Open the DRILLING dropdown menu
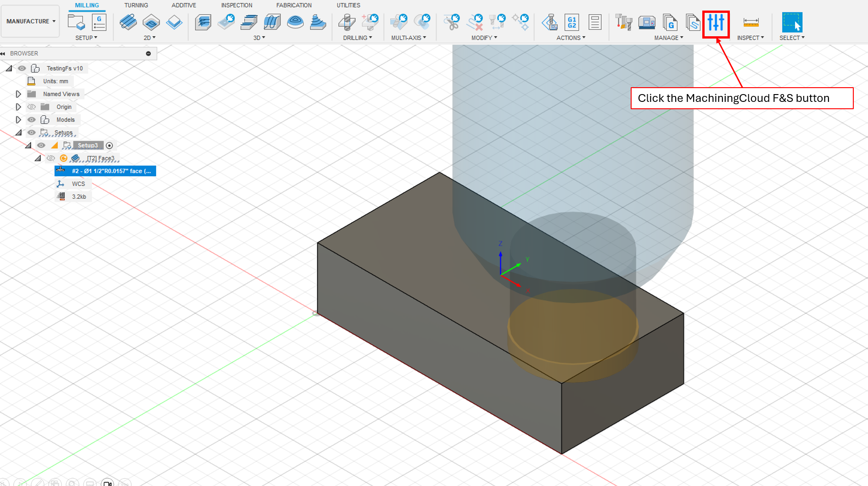The height and width of the screenshot is (486, 868). tap(357, 38)
